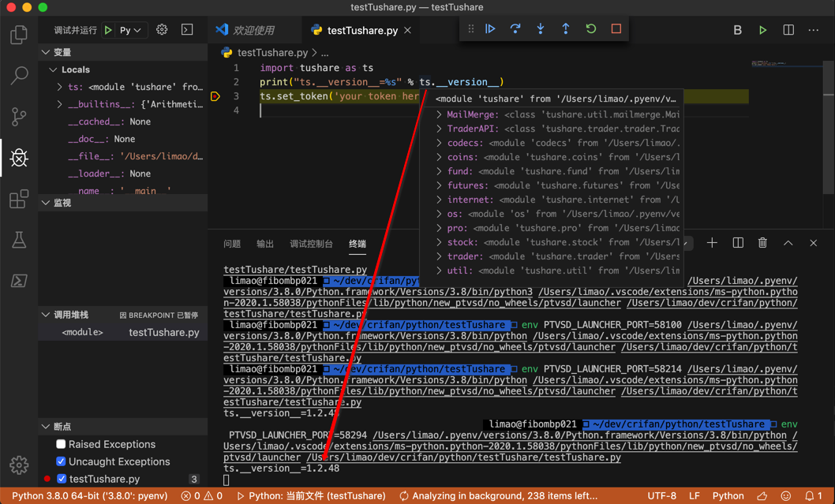This screenshot has height=504, width=835.
Task: Disable Uncaught Exceptions breakpoint
Action: pos(61,461)
